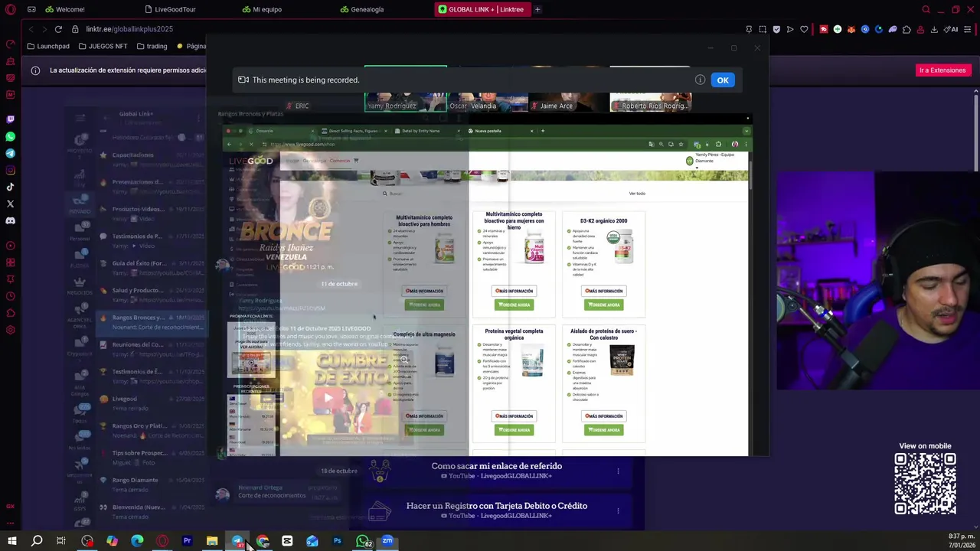980x551 pixels.
Task: Open the green plus extension icon
Action: pos(838,29)
